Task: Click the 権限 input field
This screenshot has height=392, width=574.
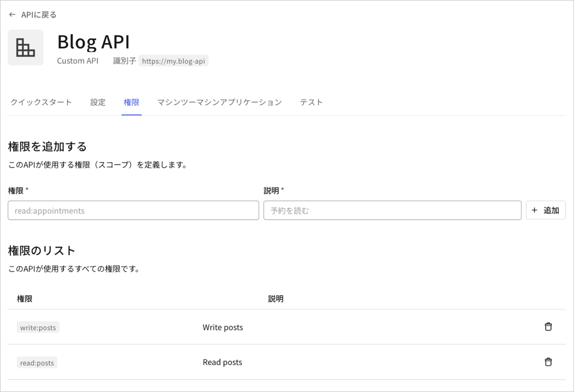Action: [x=133, y=210]
